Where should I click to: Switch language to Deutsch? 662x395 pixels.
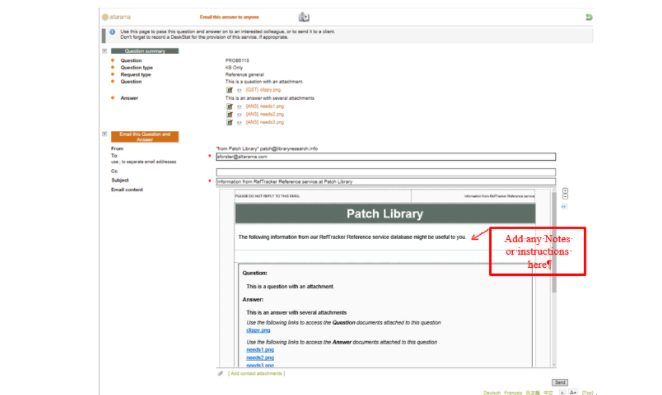[x=491, y=393]
